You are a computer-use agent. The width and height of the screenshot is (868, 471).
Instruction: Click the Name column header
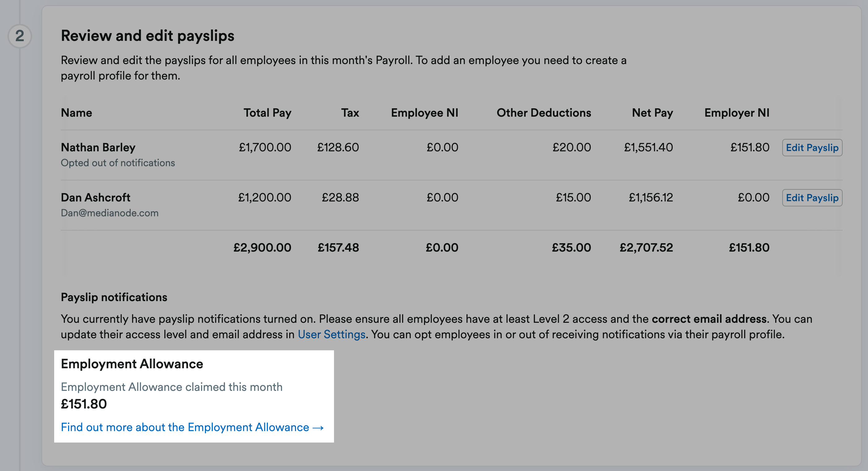(x=76, y=113)
